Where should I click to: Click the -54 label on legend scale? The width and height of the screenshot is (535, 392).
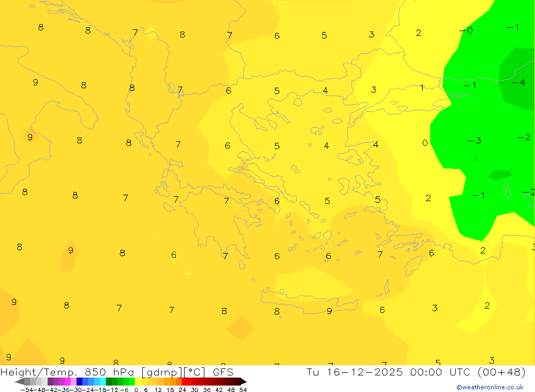click(27, 390)
